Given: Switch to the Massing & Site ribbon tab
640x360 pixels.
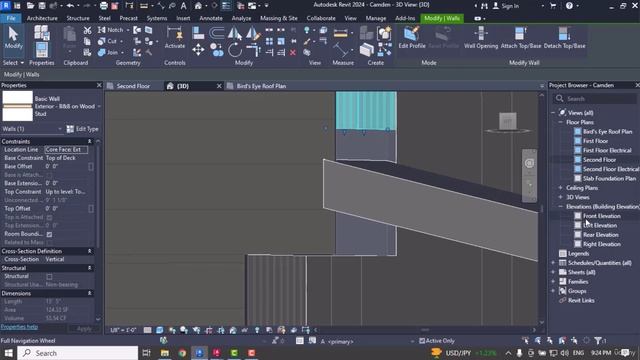Looking at the screenshot, I should pos(279,18).
